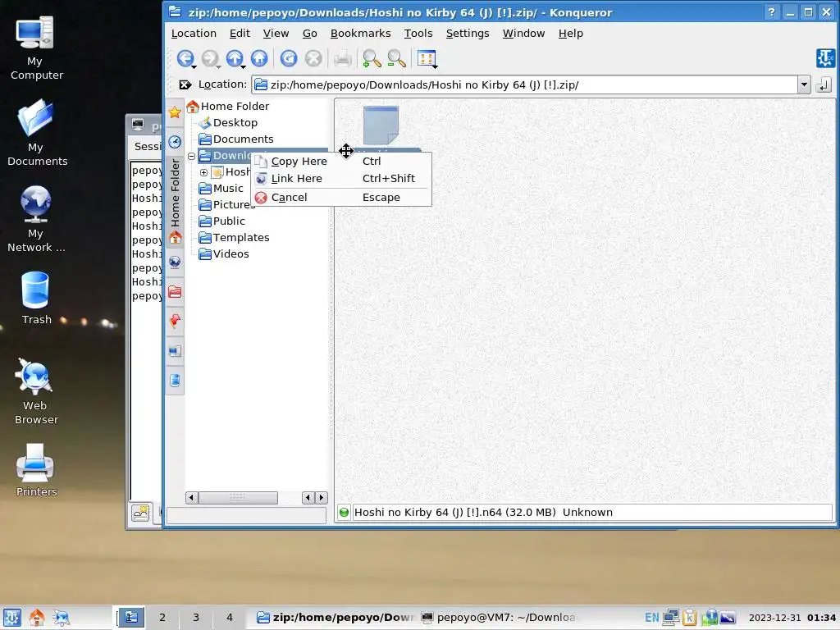Switch to virtual desktop 2
Viewport: 840px width, 630px height.
tap(162, 618)
